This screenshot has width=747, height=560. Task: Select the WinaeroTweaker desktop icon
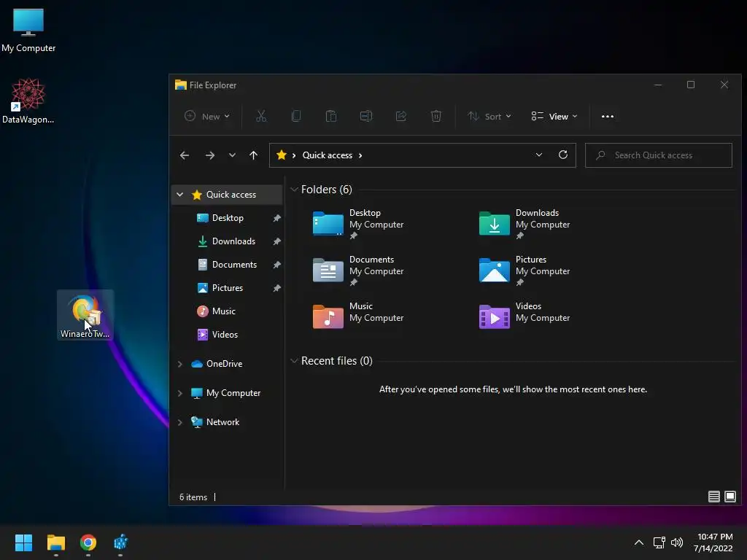coord(85,315)
